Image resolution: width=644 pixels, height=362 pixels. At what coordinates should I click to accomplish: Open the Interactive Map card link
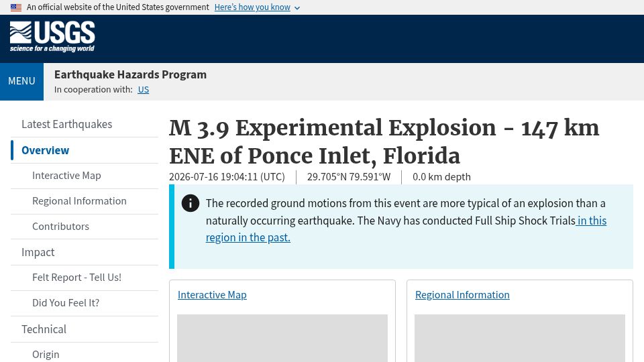click(x=212, y=295)
